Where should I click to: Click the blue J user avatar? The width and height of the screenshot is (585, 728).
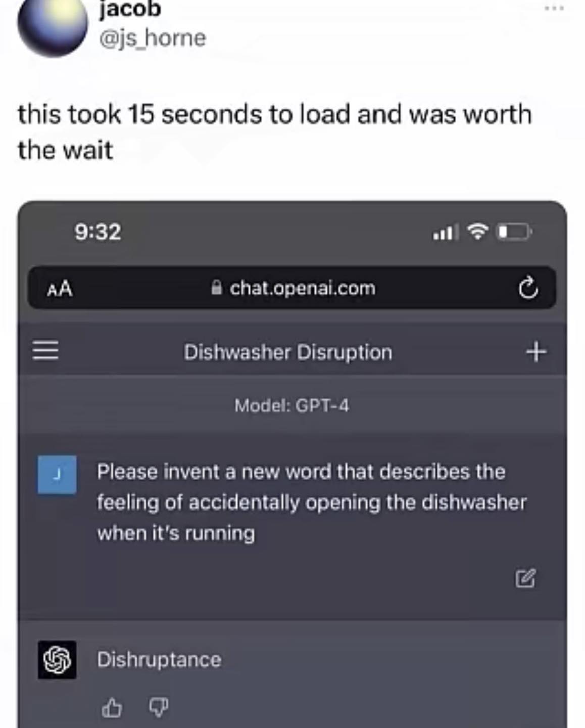pyautogui.click(x=57, y=475)
